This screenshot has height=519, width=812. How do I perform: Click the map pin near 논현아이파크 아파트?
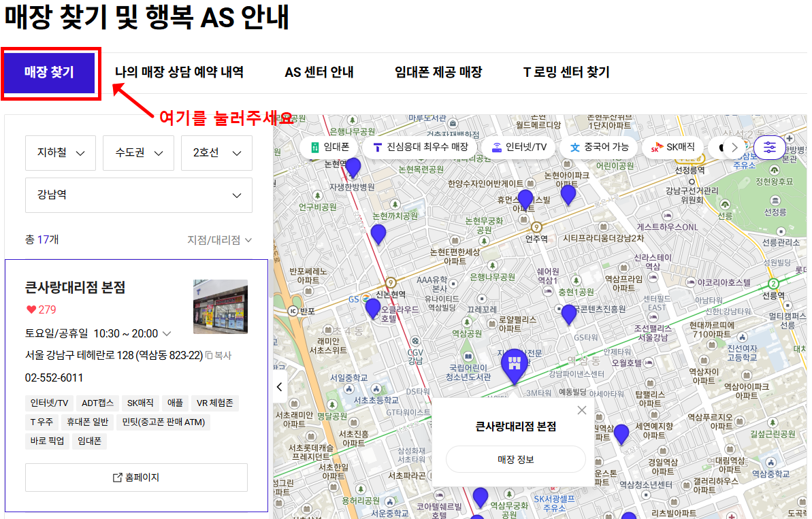tap(568, 195)
